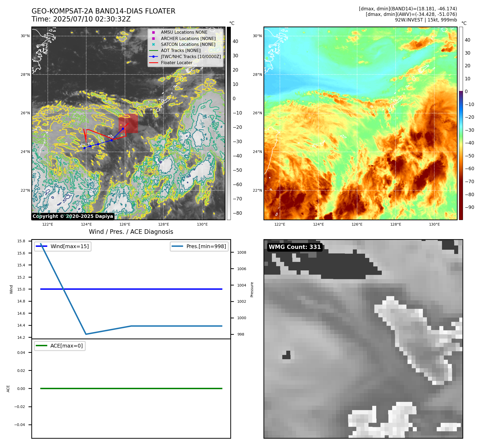Click the '15.8' wind axis tick
Screen dimensions: 481x448
point(21,241)
